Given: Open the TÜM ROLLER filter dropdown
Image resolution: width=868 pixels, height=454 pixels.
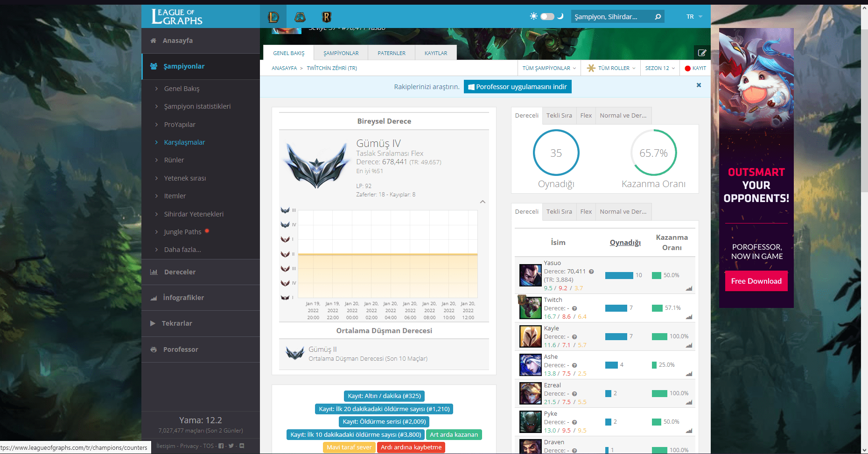Looking at the screenshot, I should click(x=611, y=68).
